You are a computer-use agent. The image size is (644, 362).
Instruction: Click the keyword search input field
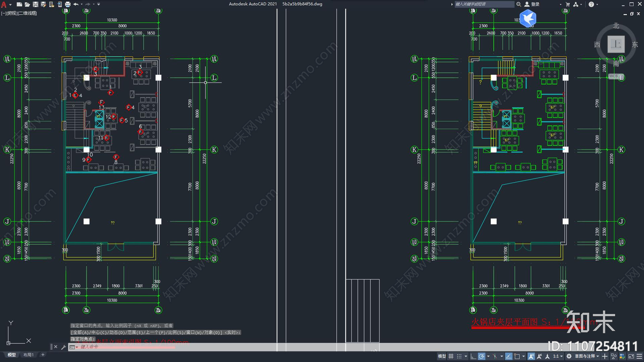coord(484,4)
